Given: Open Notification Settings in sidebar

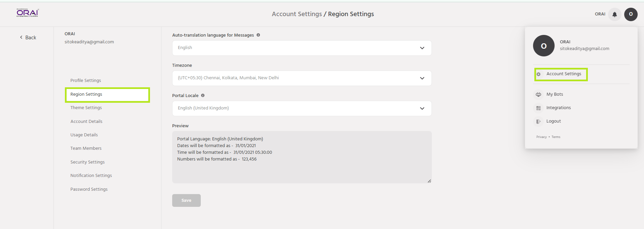Looking at the screenshot, I should (x=91, y=176).
